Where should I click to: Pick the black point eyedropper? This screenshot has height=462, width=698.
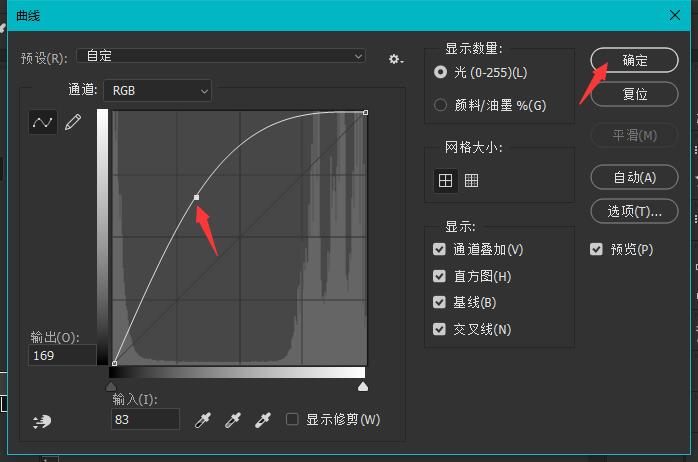click(203, 420)
